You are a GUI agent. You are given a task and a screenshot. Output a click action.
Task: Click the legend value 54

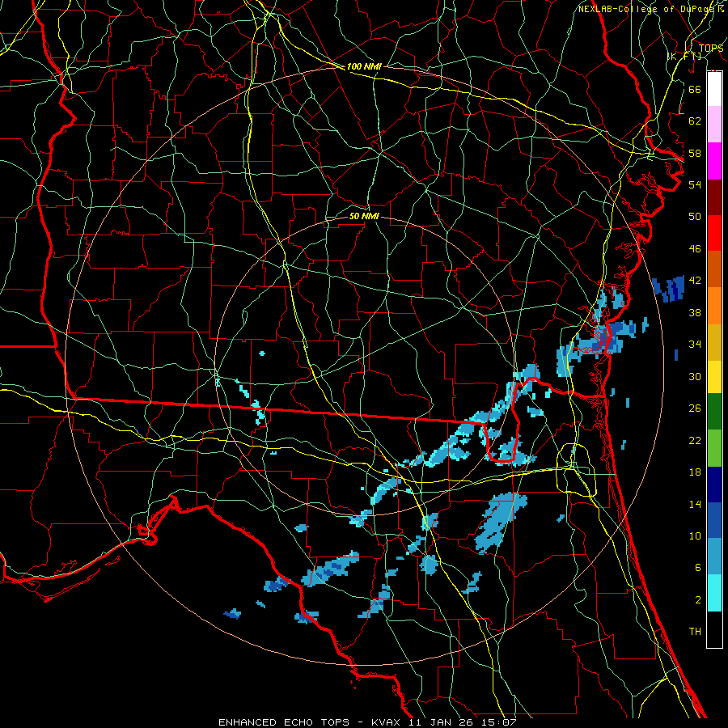point(695,184)
